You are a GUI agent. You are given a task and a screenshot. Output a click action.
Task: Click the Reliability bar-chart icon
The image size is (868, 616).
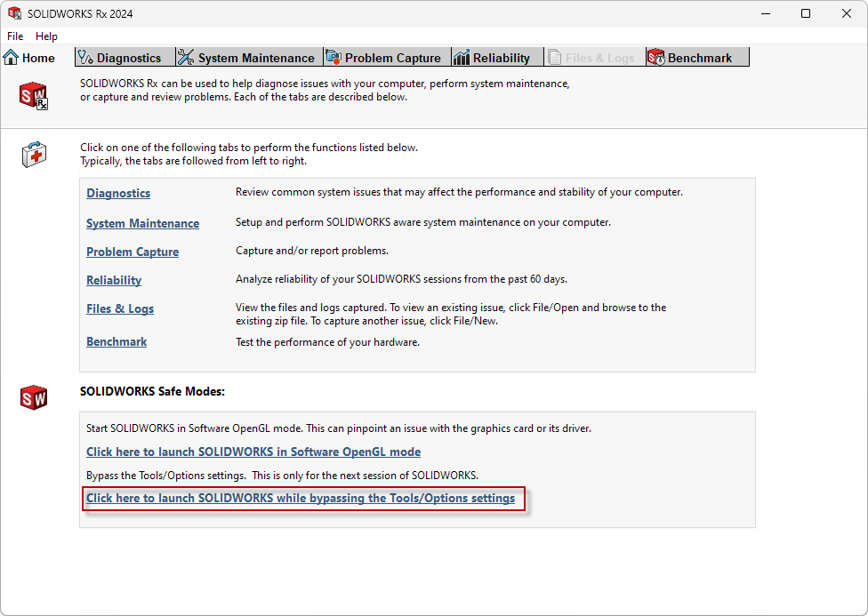click(x=463, y=57)
